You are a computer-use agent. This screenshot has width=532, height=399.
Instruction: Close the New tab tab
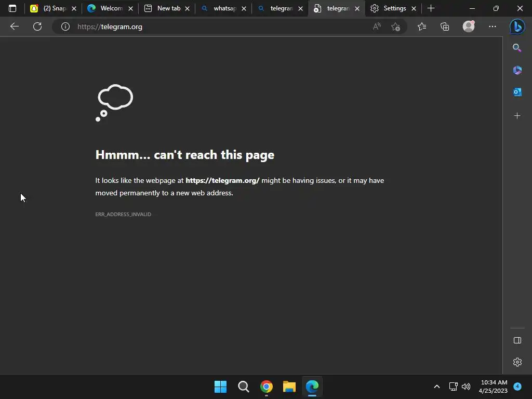click(187, 8)
